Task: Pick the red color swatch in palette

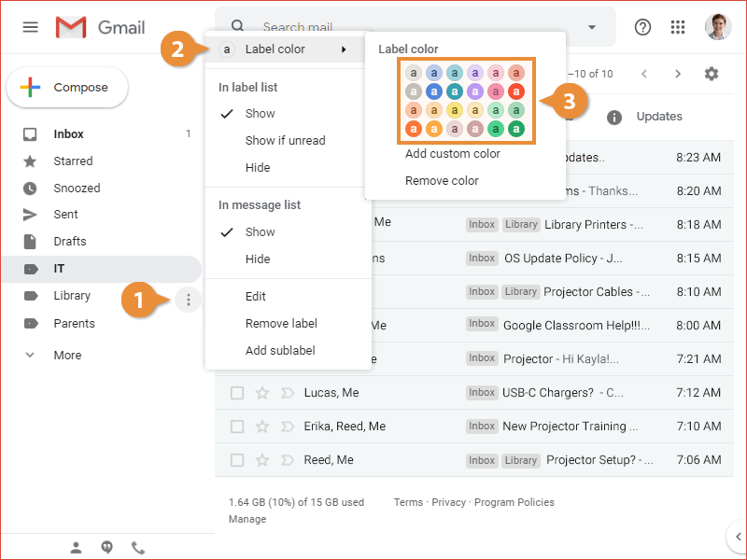Action: [x=516, y=91]
